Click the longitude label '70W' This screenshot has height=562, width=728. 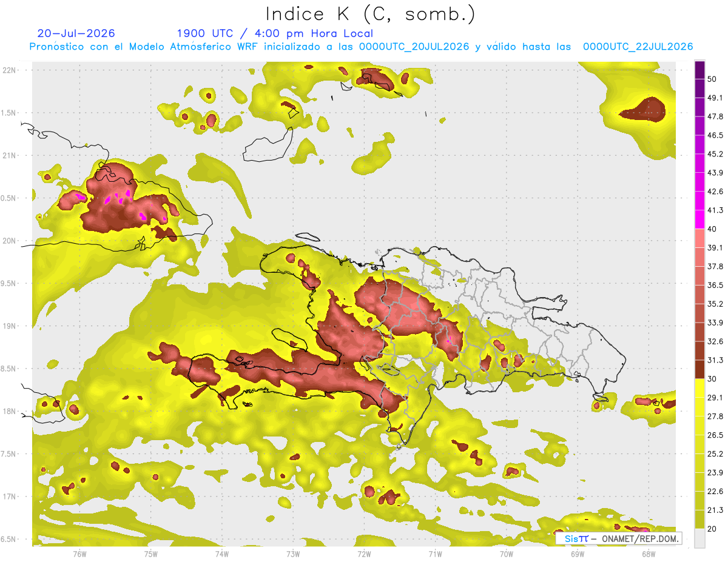[x=507, y=554]
